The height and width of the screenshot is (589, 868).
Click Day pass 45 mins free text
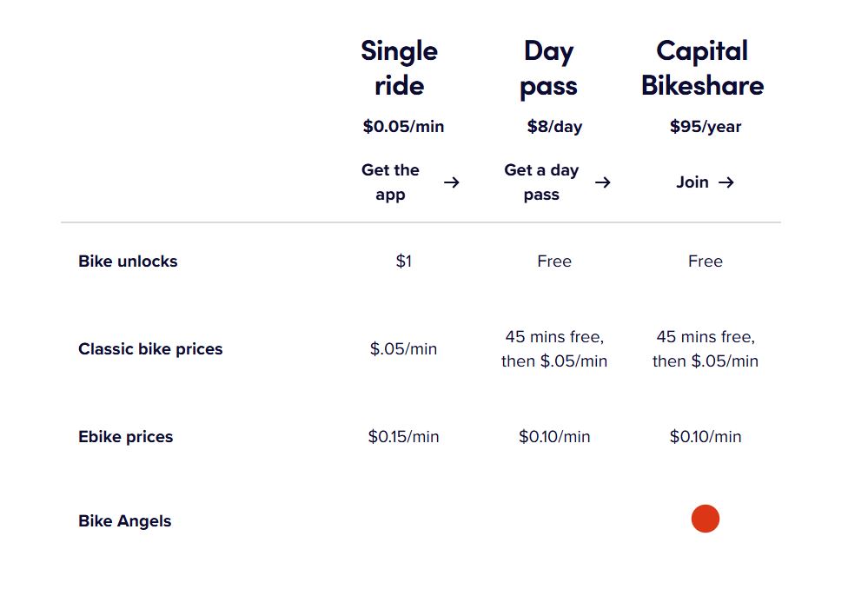coord(554,336)
